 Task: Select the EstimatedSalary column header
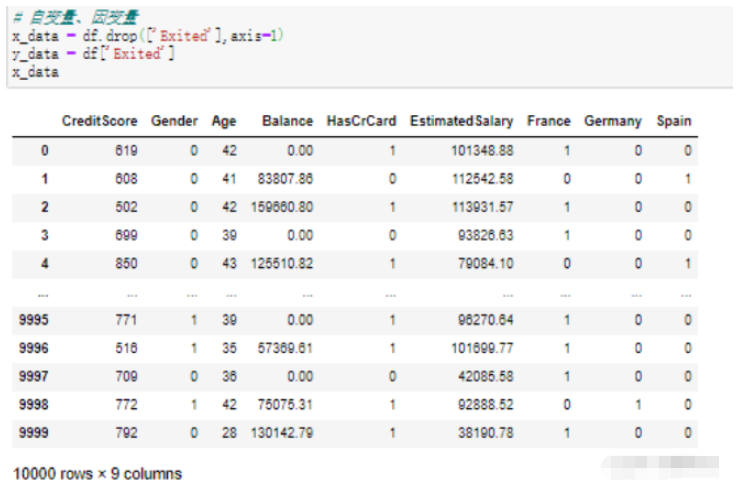tap(461, 121)
